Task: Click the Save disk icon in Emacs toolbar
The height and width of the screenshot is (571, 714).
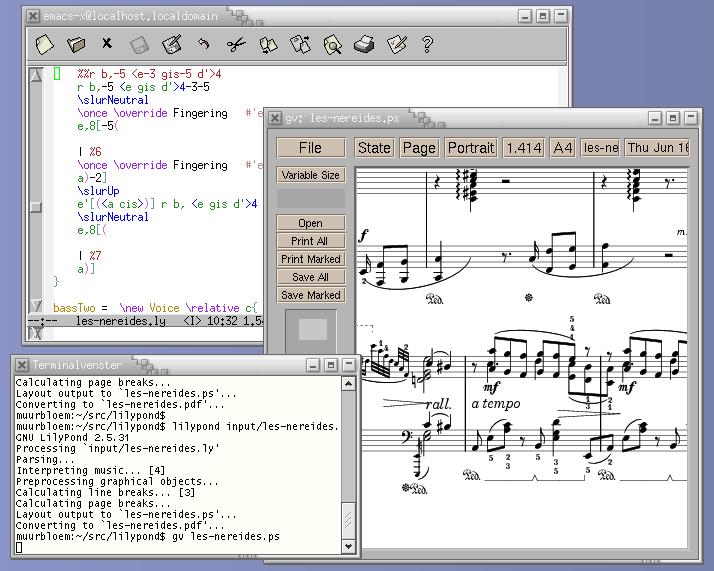Action: [x=139, y=45]
